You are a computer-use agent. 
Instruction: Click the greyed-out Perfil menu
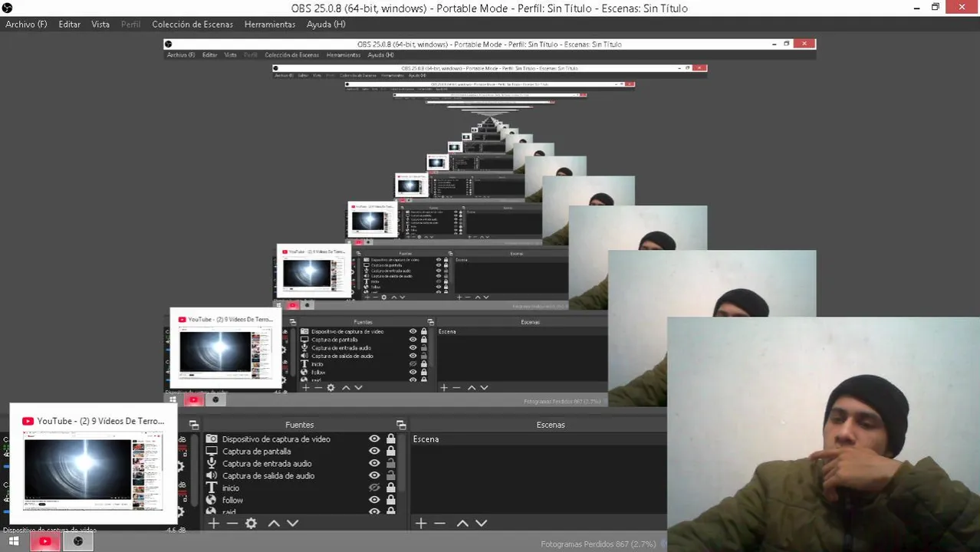[130, 25]
